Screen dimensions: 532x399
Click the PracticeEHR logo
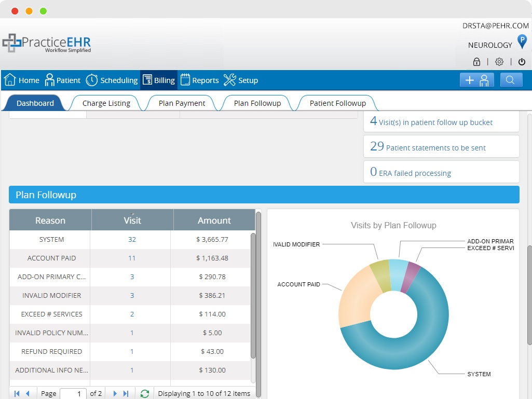tap(47, 44)
